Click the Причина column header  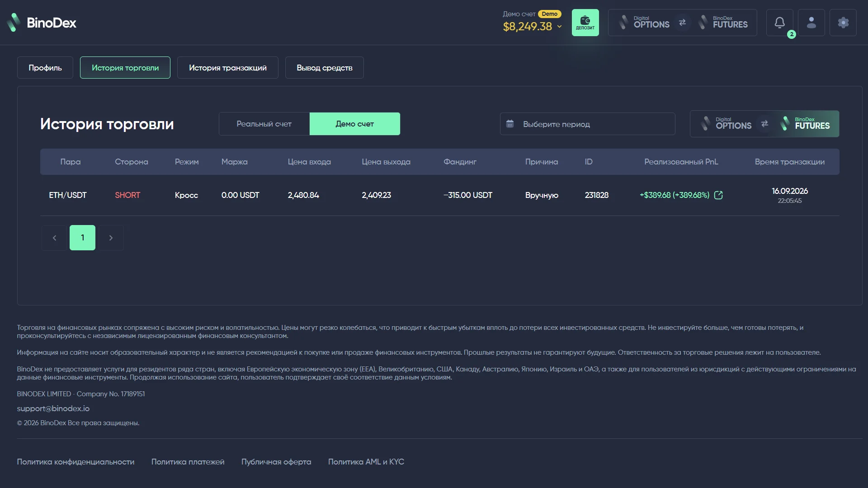point(541,162)
